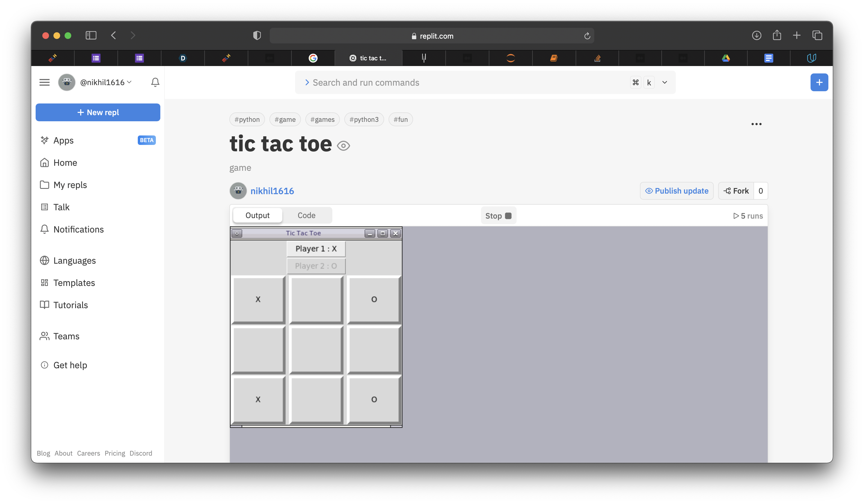Screen dimensions: 864x504
Task: Click the notifications bell icon in header
Action: 155,82
